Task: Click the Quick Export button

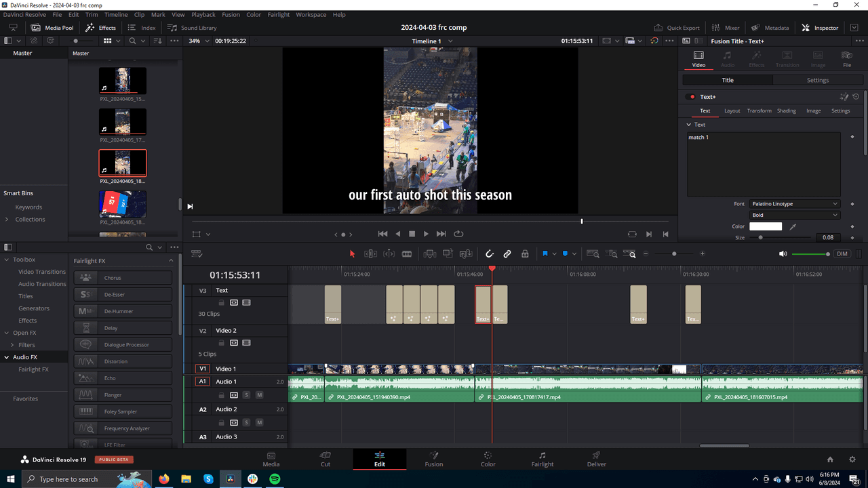Action: pyautogui.click(x=677, y=28)
